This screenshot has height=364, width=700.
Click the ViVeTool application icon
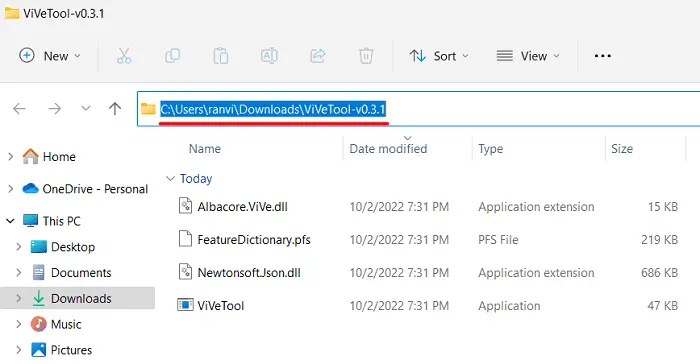[x=185, y=305]
